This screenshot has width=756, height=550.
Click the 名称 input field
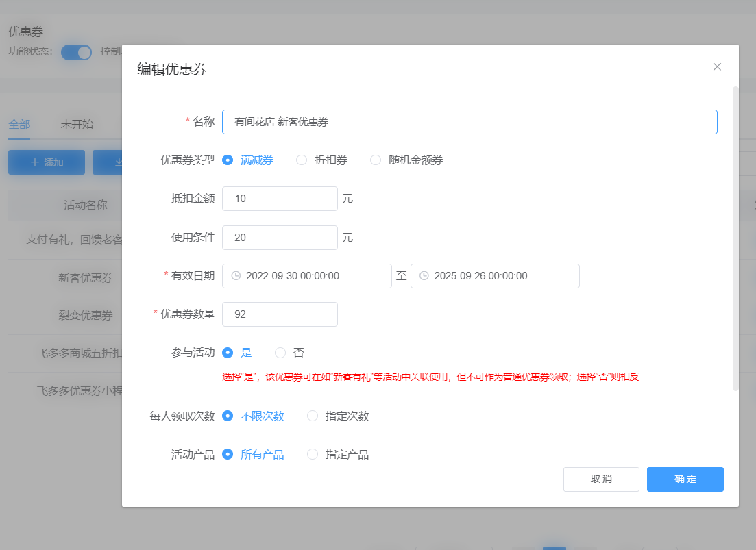pyautogui.click(x=470, y=122)
